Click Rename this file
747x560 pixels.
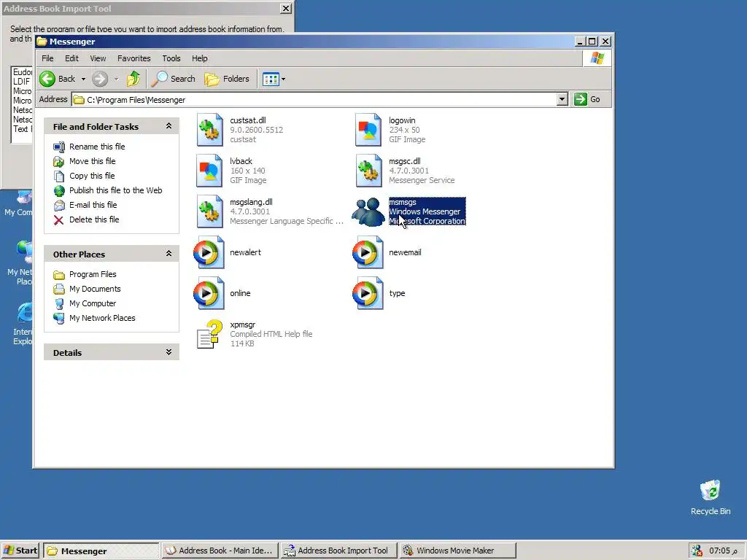97,147
